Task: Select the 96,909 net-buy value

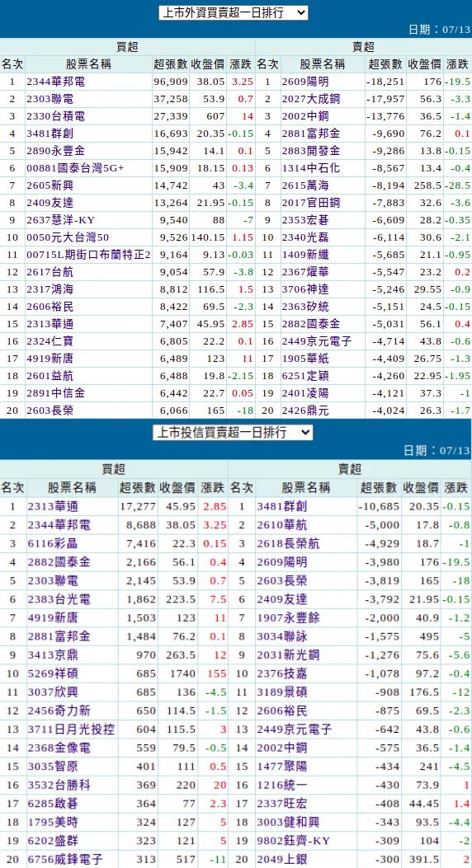Action: 171,82
